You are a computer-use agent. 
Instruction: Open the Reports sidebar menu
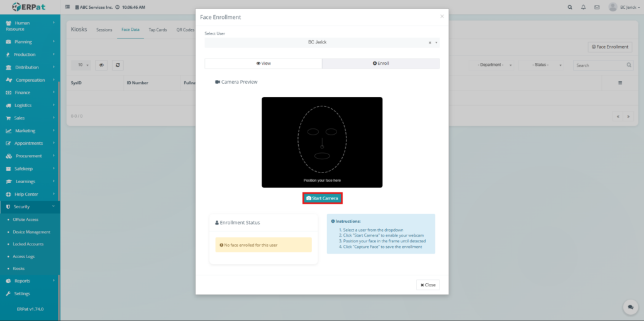[30, 281]
